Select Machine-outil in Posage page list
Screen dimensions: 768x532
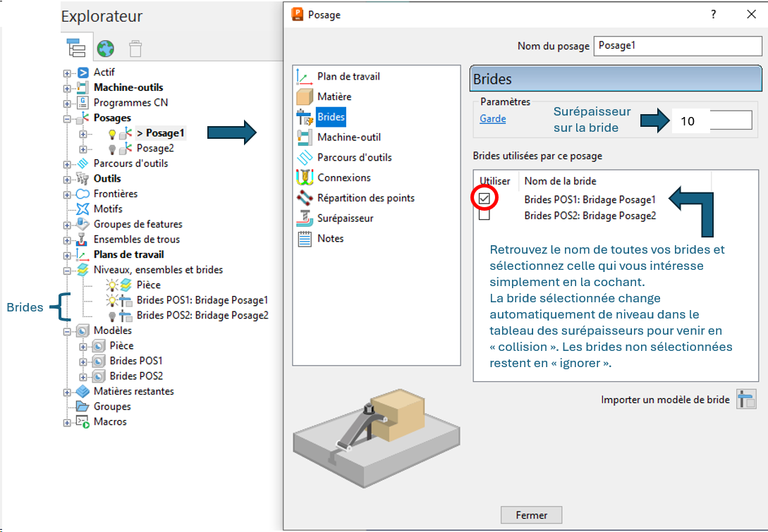[x=348, y=137]
